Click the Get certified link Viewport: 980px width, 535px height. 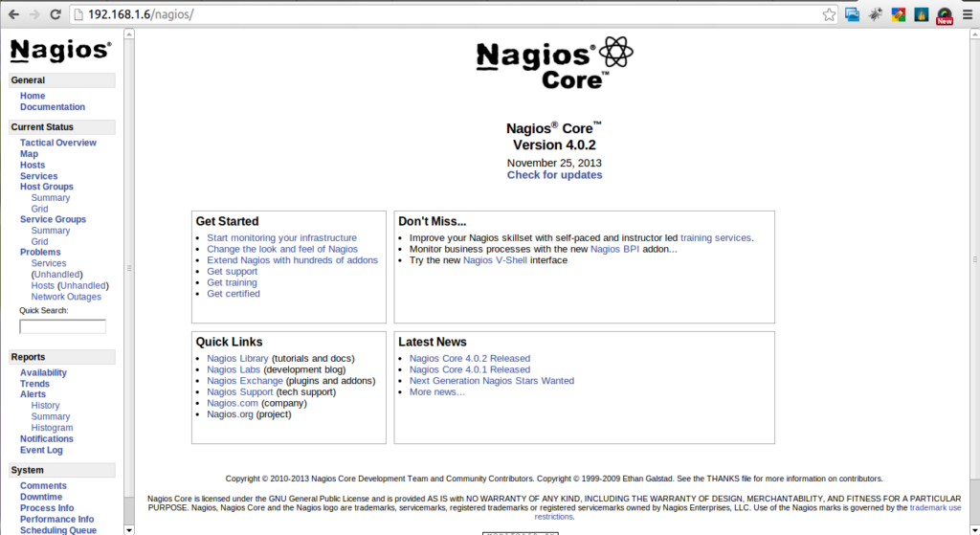[234, 294]
